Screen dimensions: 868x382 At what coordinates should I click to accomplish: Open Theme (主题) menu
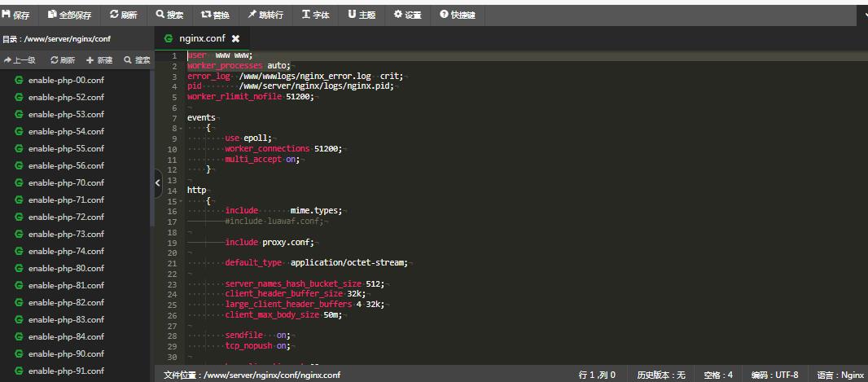[362, 15]
